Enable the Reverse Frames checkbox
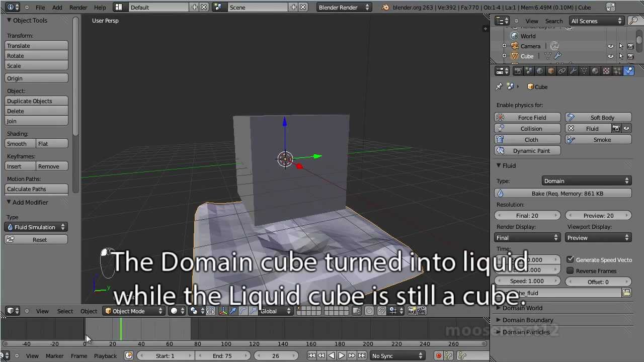 tap(570, 270)
